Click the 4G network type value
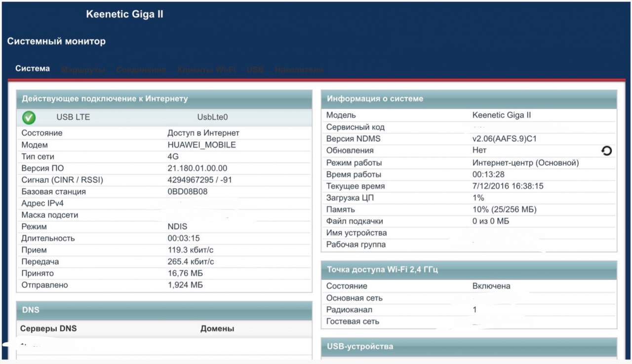This screenshot has width=632, height=364. [173, 156]
